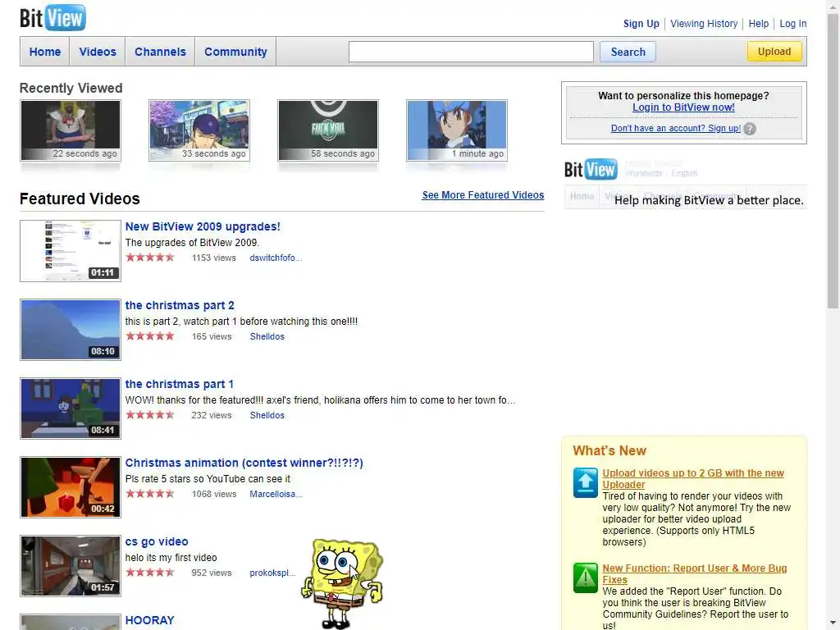840x630 pixels.
Task: Click the scrollbar down arrow
Action: [833, 624]
